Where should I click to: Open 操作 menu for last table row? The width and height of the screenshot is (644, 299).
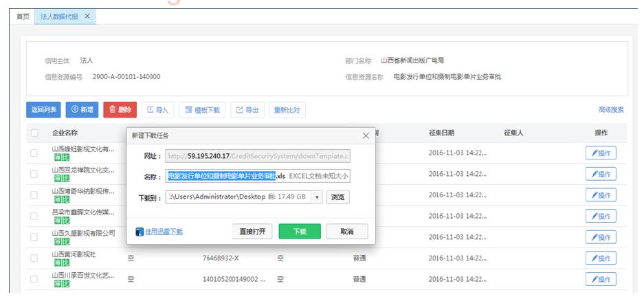(600, 280)
